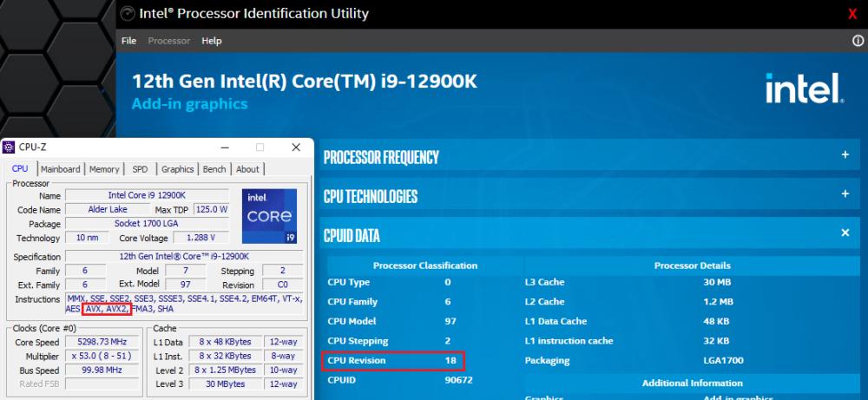Open the Graphics tab in CPU-Z
The width and height of the screenshot is (868, 400).
(178, 169)
